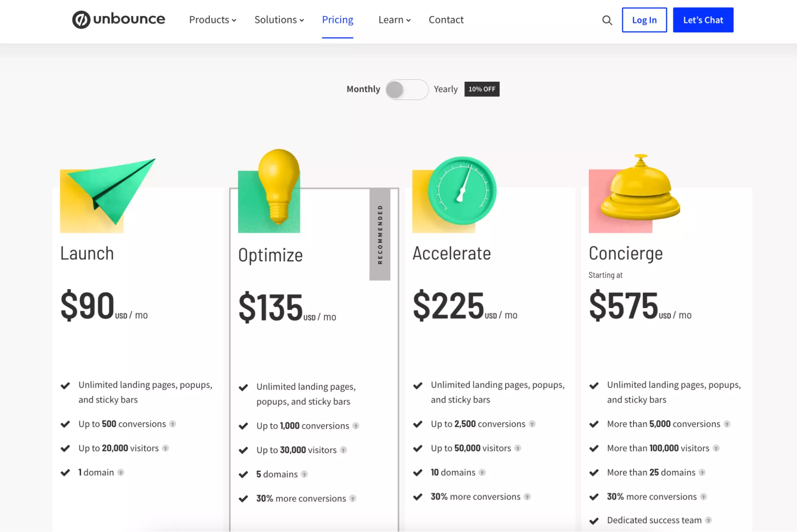The height and width of the screenshot is (532, 797).
Task: Click the tooltip next to 10 domains
Action: [482, 473]
